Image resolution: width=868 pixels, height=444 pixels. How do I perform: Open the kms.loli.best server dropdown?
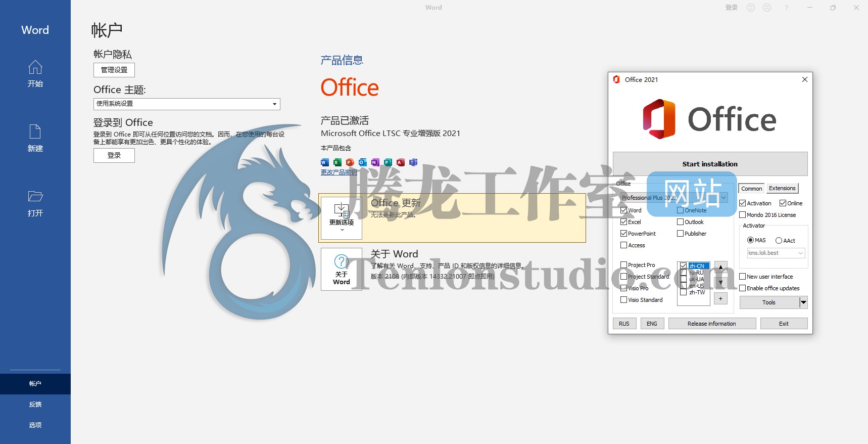click(776, 253)
